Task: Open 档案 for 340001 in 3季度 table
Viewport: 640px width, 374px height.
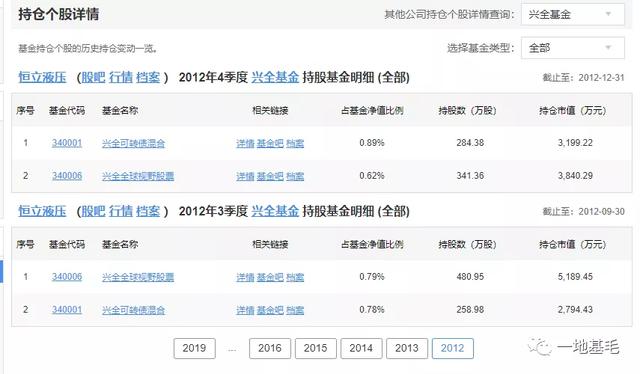Action: point(295,310)
